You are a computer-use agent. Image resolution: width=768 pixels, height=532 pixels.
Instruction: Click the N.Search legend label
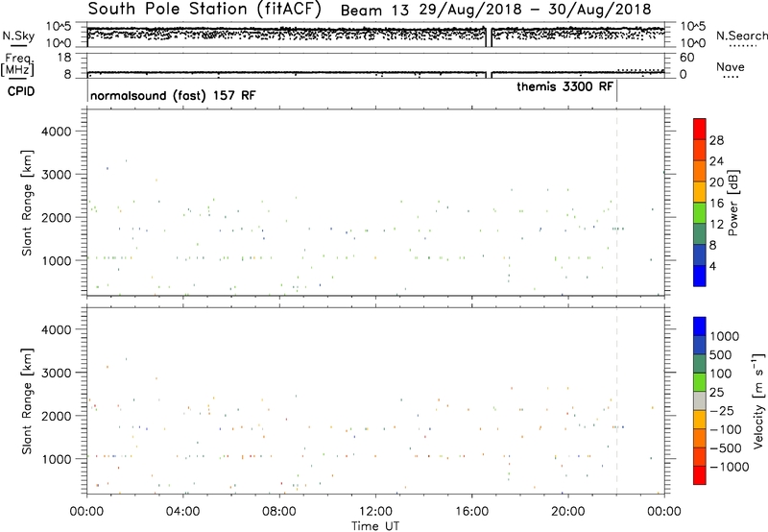741,36
